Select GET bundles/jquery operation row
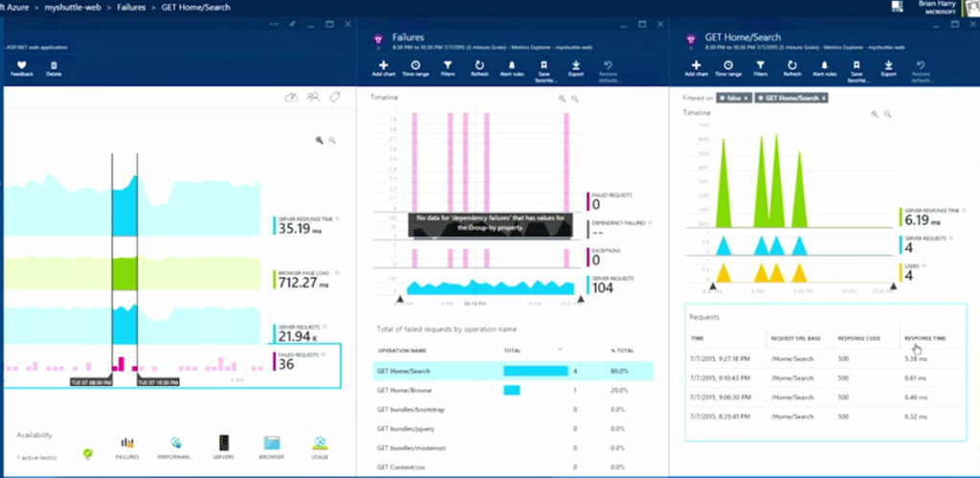This screenshot has width=980, height=478. pyautogui.click(x=513, y=429)
